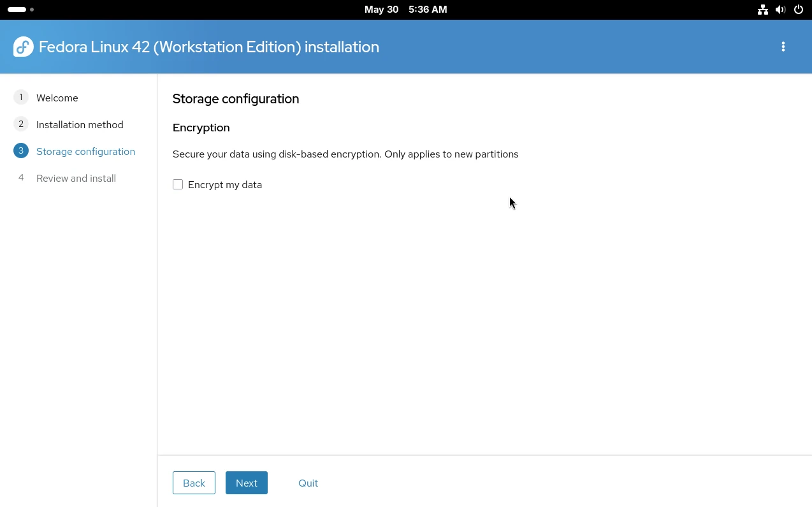Open the clock and calendar in top bar
Image resolution: width=812 pixels, height=507 pixels.
click(x=405, y=10)
